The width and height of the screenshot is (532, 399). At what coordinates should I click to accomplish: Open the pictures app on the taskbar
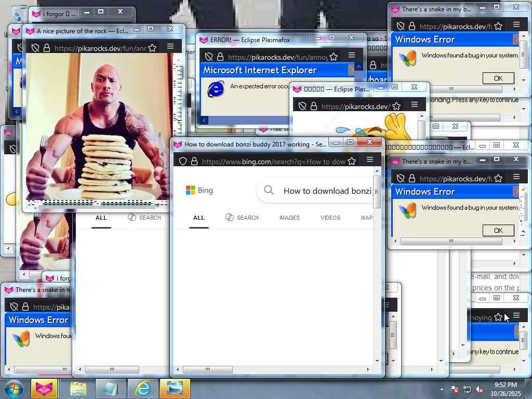175,389
